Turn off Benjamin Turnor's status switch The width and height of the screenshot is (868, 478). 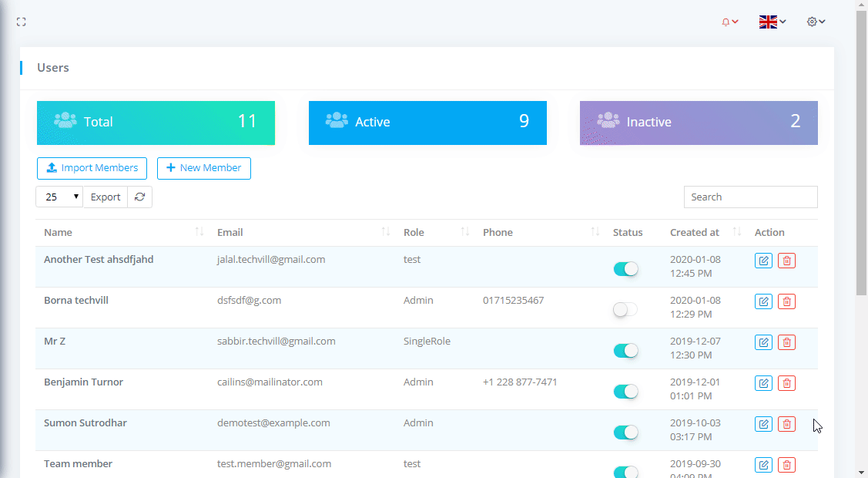pos(625,392)
